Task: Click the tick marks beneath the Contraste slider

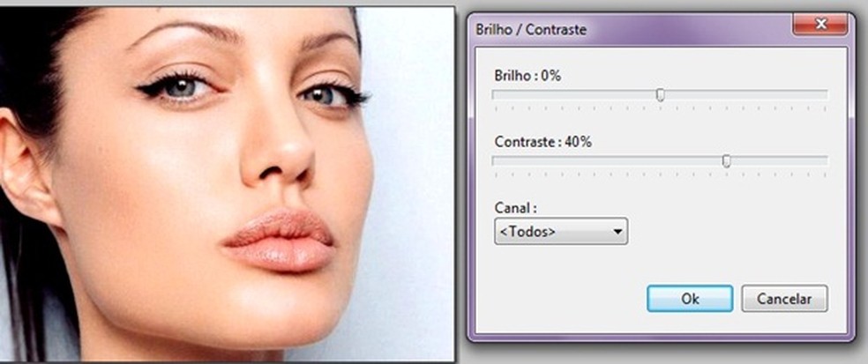Action: coord(660,175)
